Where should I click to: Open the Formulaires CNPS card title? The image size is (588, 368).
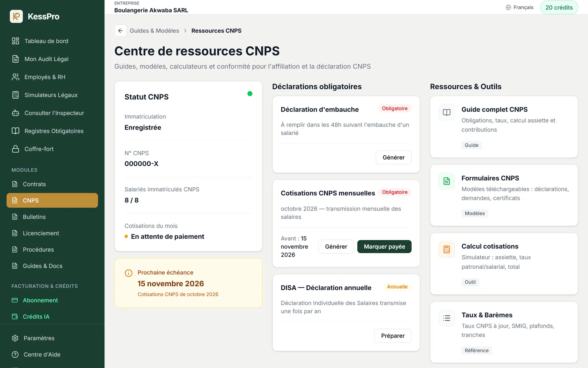pos(490,178)
